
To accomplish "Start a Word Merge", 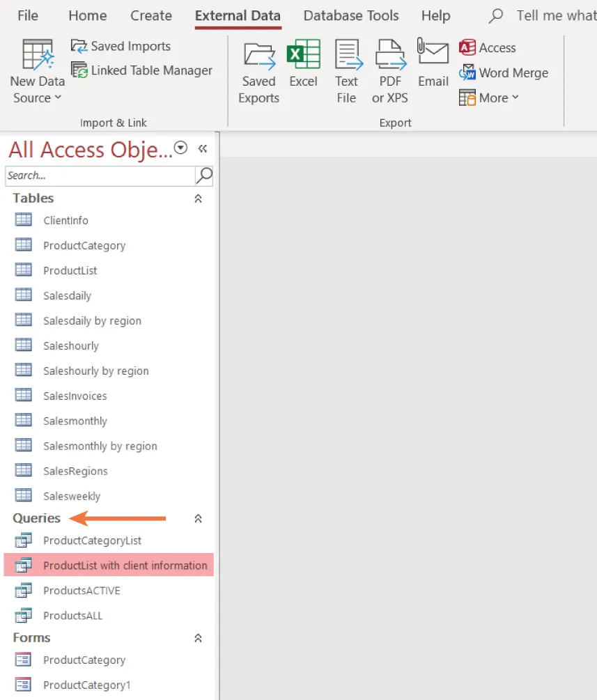I will point(504,72).
